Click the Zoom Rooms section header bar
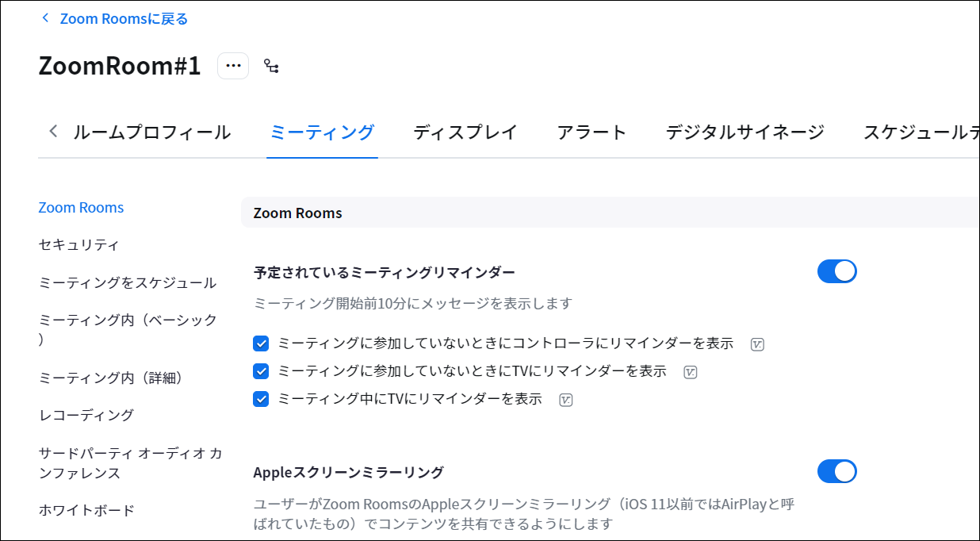Screen dimensions: 980x541 pos(611,213)
